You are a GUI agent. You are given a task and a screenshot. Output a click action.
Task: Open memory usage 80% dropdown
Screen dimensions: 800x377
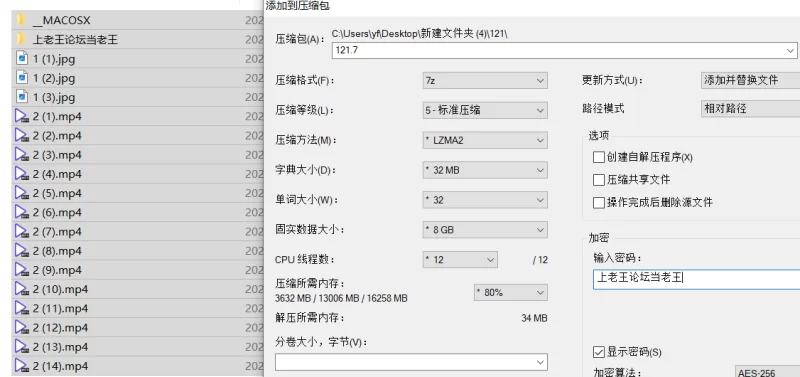click(511, 292)
